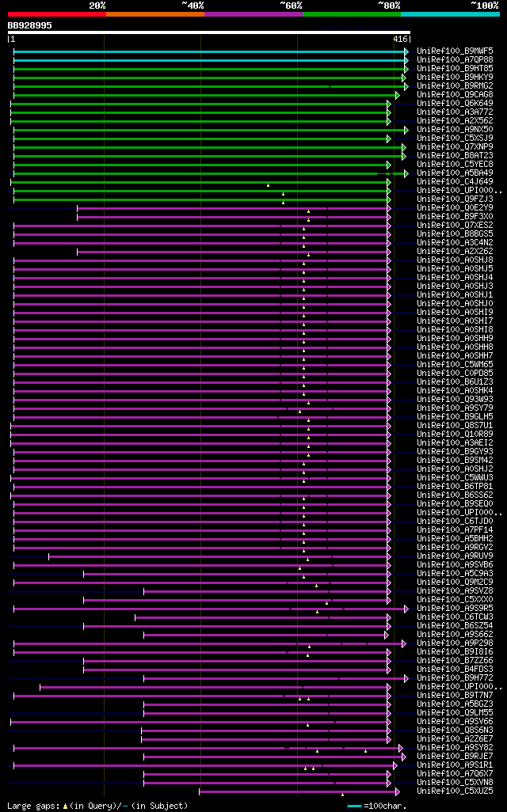
Task: Select the UniRef100_B6TP81 label
Action: pos(456,486)
